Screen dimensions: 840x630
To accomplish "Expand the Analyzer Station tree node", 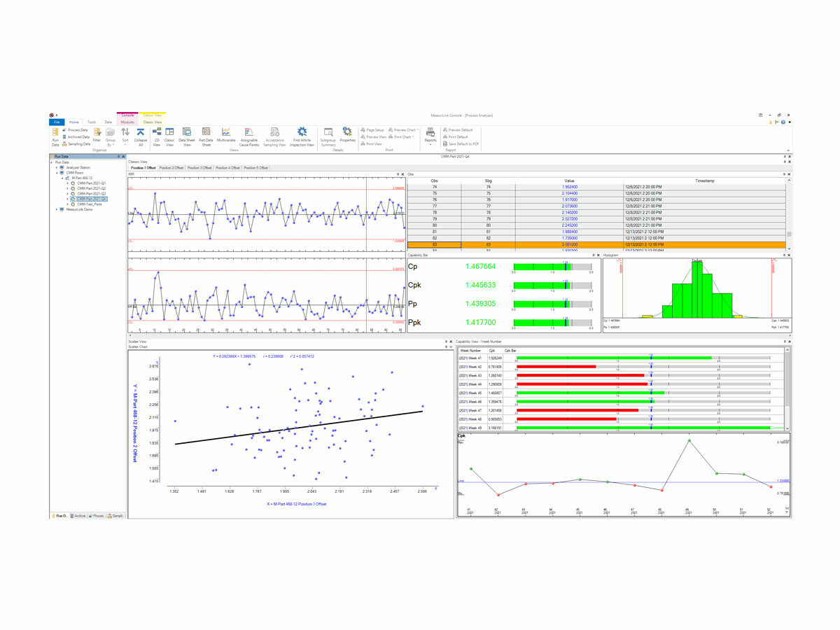I will click(x=57, y=168).
